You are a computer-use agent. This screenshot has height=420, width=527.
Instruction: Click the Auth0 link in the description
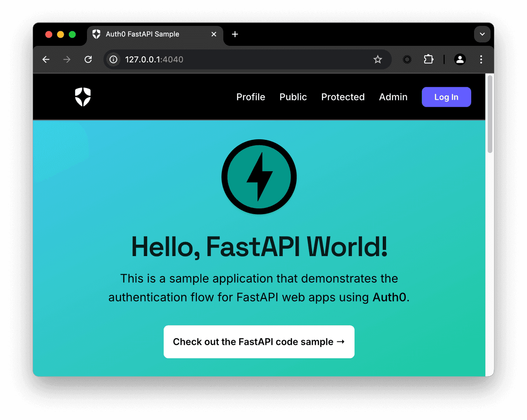(x=390, y=298)
